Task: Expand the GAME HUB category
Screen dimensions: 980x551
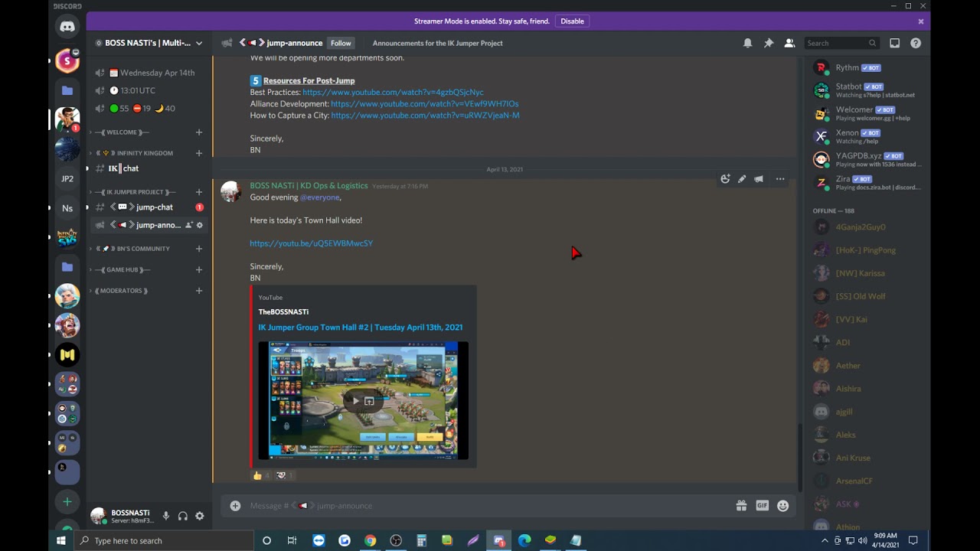Action: click(x=120, y=269)
